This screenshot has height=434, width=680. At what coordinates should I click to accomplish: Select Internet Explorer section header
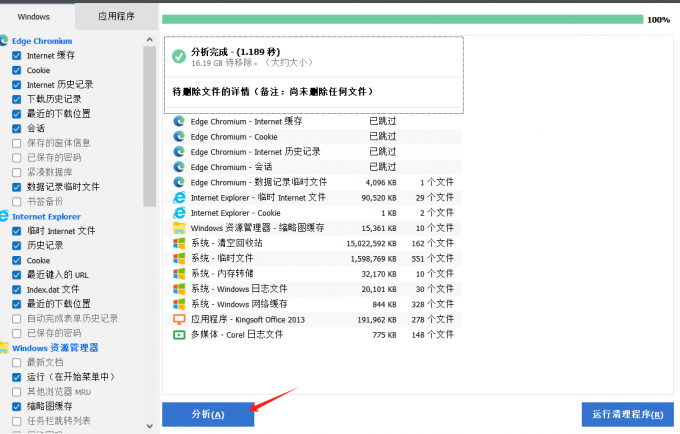pos(46,216)
